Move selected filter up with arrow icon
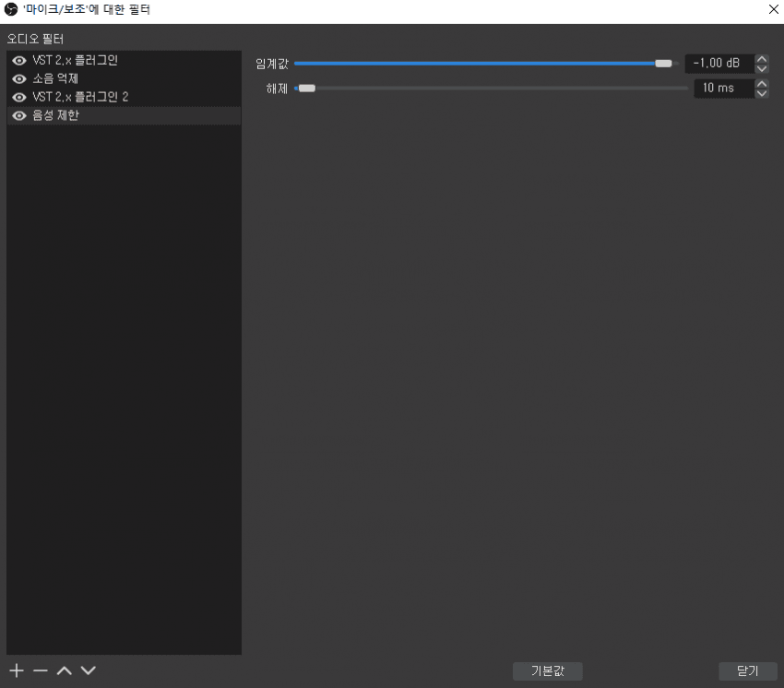The image size is (784, 688). coord(64,670)
